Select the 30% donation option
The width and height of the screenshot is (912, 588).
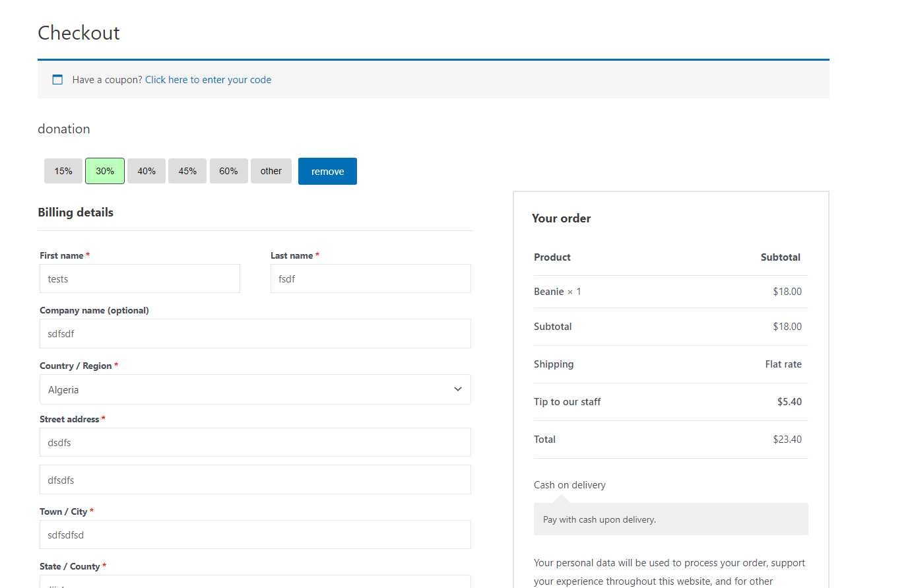tap(104, 171)
